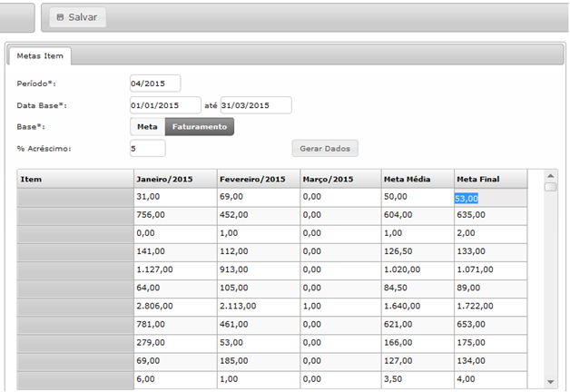Image resolution: width=570 pixels, height=392 pixels.
Task: Click the Salvar button
Action: (77, 17)
